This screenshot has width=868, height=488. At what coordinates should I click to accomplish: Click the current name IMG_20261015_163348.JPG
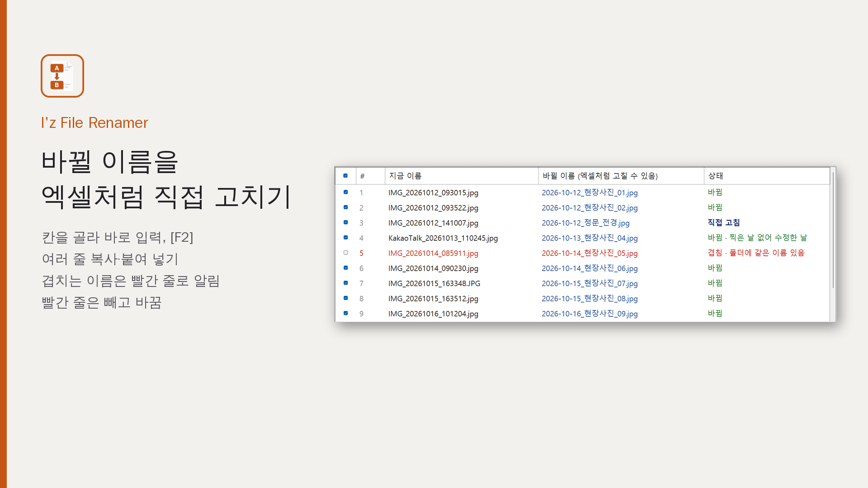[x=434, y=283]
